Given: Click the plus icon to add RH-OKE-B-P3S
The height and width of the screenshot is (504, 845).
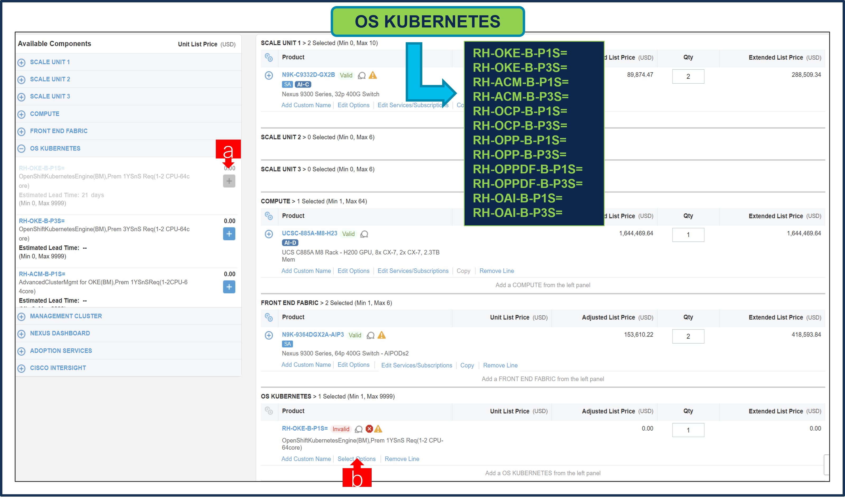Looking at the screenshot, I should click(x=229, y=234).
